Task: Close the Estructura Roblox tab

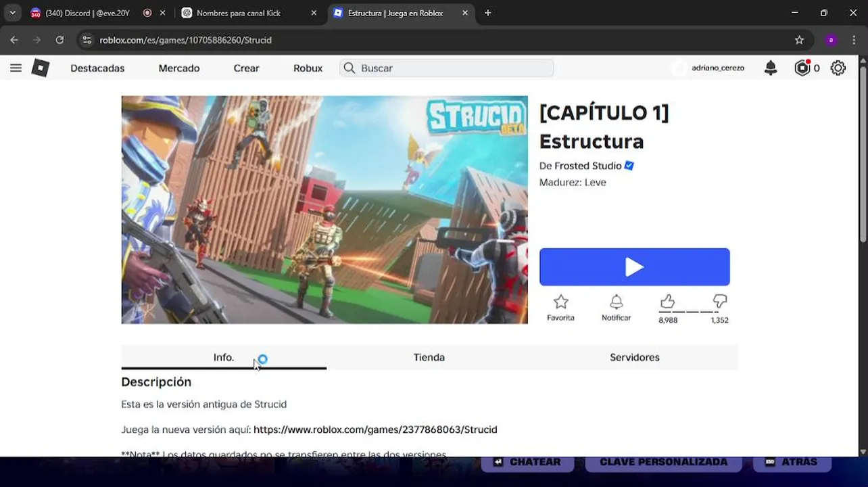Action: 464,13
